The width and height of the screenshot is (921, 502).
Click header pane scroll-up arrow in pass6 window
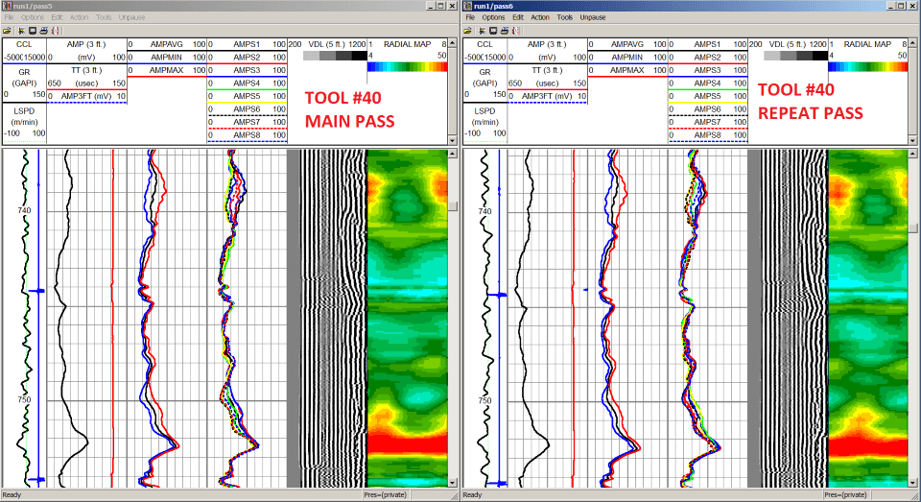point(913,43)
